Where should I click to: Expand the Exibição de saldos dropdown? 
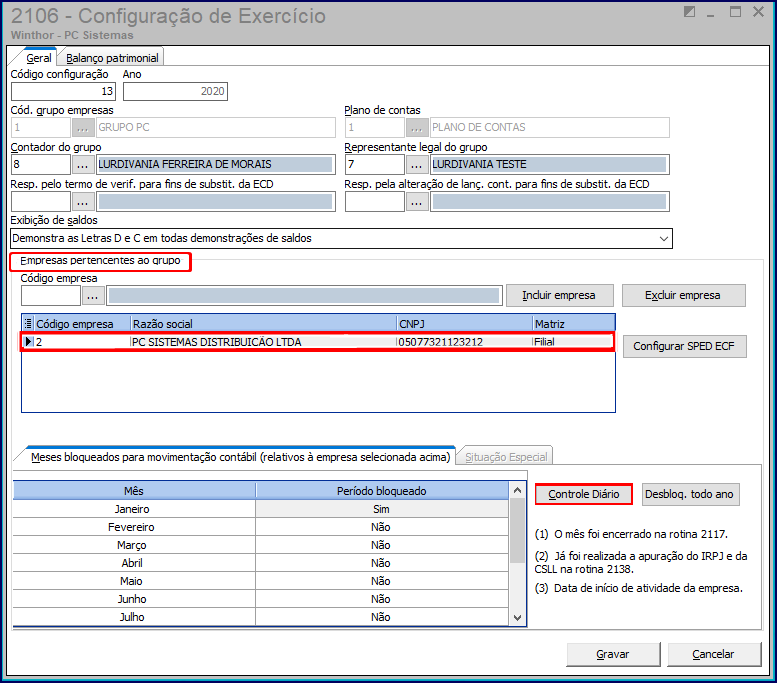coord(664,238)
